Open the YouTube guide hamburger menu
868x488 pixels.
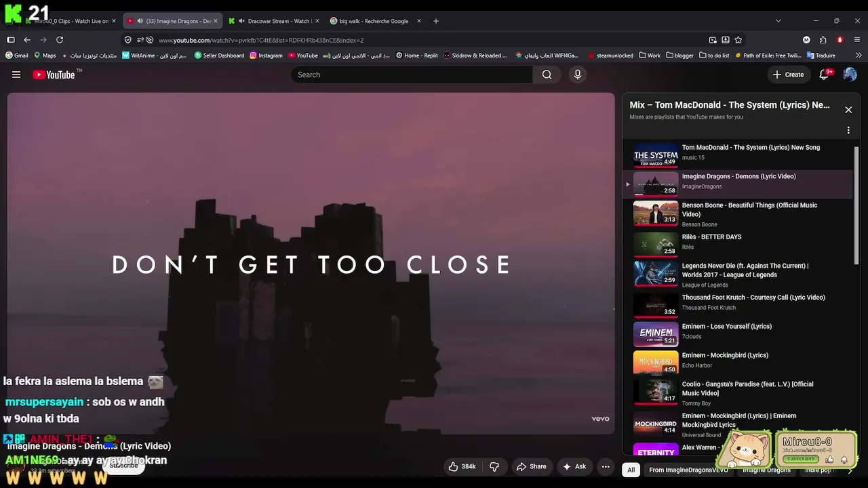click(x=16, y=75)
